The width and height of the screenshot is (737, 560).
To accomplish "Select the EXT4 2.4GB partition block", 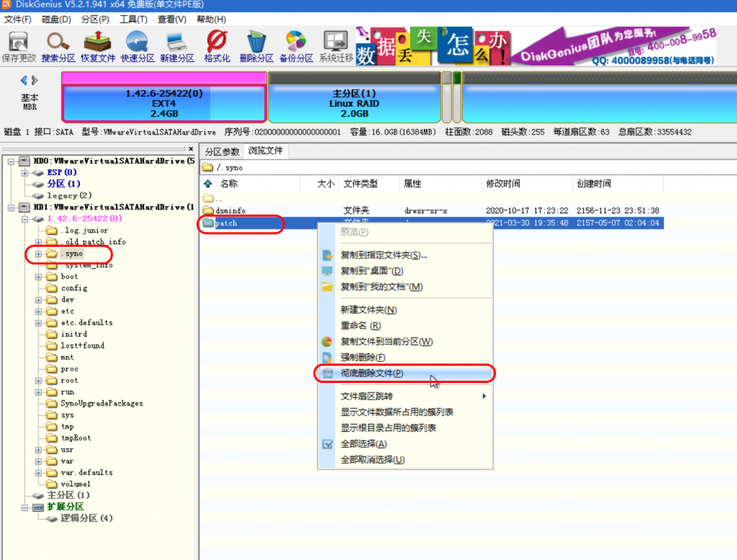I will coord(164,97).
